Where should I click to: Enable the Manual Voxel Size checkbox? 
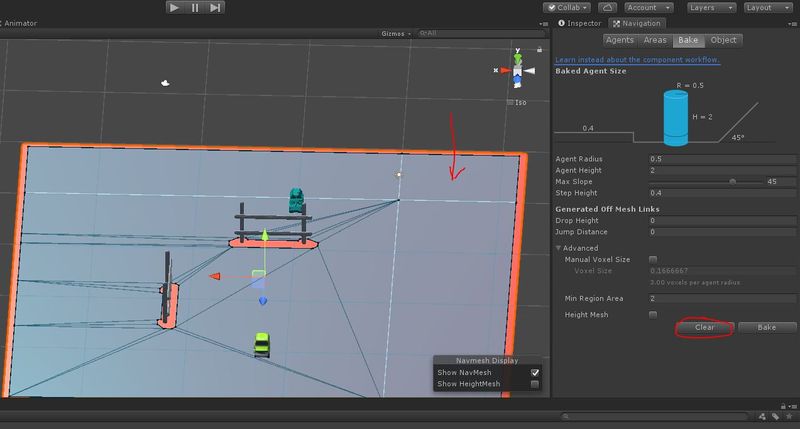pos(653,259)
